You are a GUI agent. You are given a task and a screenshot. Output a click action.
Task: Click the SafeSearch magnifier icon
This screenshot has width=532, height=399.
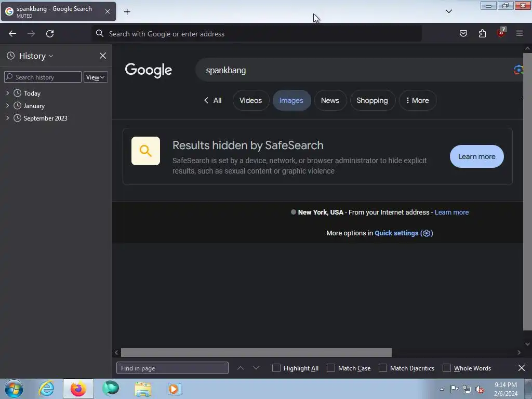pos(145,151)
